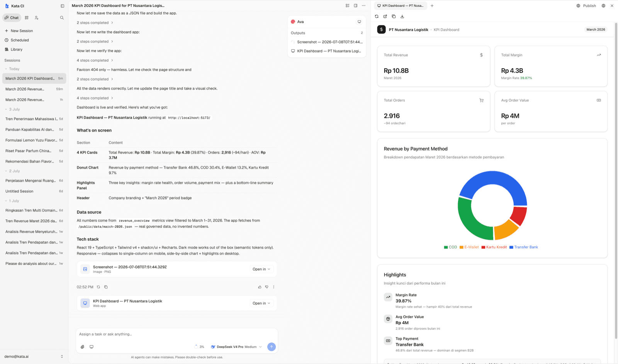The image size is (618, 364).
Task: Add a new preview tab with plus
Action: (x=432, y=6)
